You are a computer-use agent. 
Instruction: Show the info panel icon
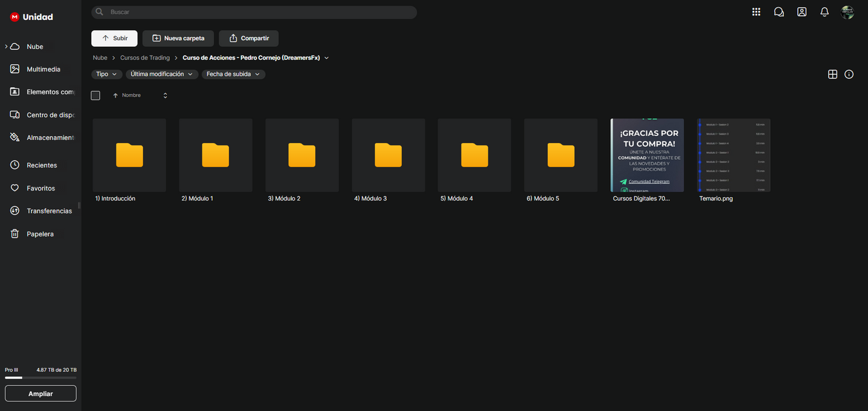(x=849, y=75)
